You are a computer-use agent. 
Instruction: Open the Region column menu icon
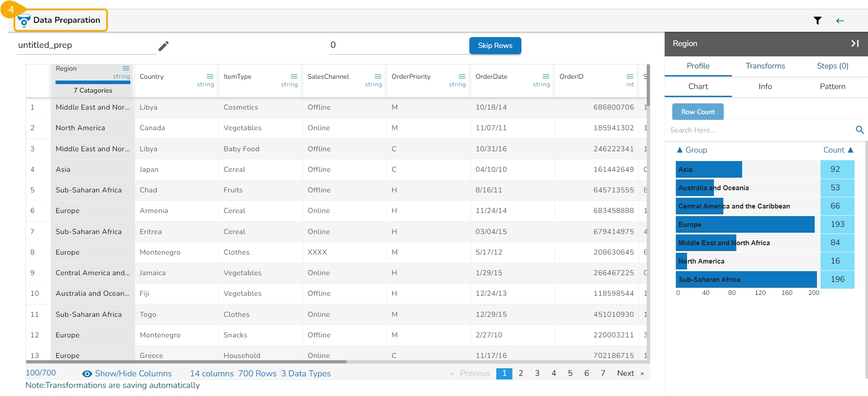[x=126, y=68]
